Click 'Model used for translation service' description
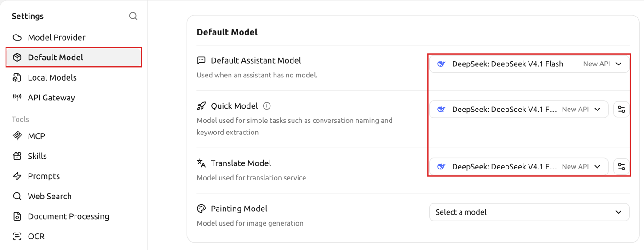 click(251, 178)
